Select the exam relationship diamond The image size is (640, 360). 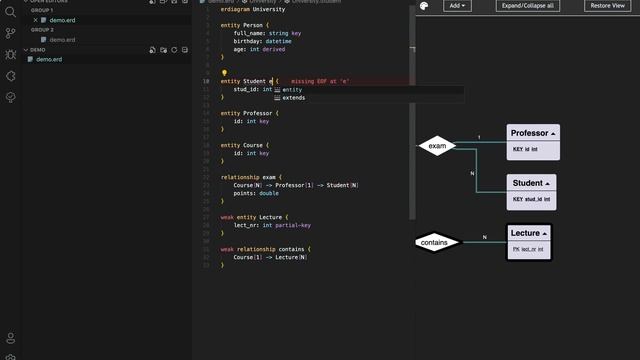pyautogui.click(x=437, y=146)
